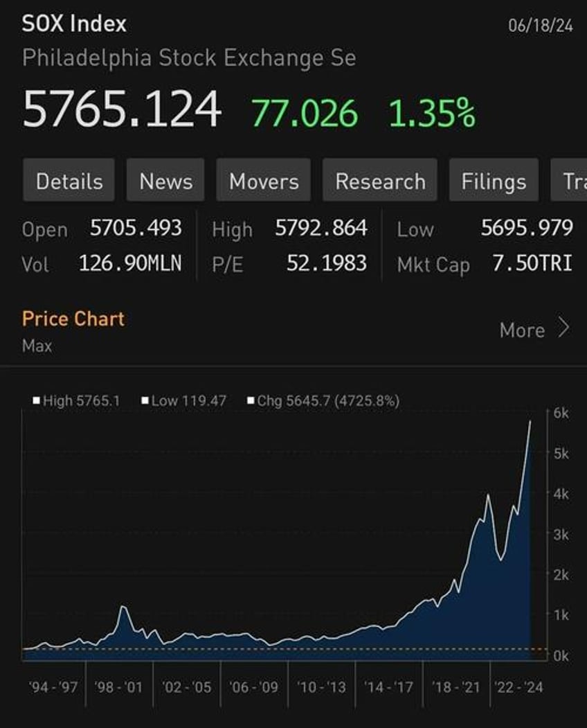Select the Max chart range label
Image resolution: width=587 pixels, height=728 pixels.
pos(37,346)
